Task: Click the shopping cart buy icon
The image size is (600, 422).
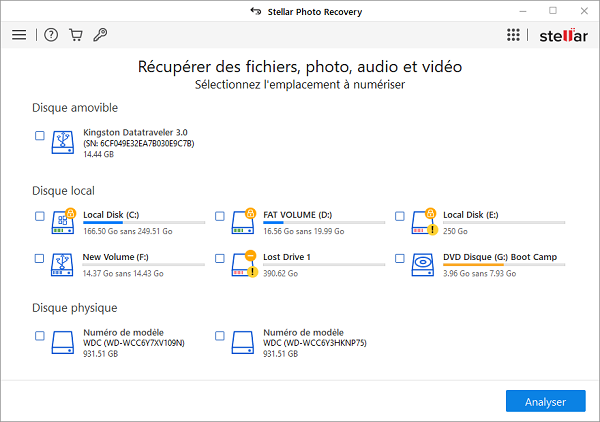Action: 76,35
